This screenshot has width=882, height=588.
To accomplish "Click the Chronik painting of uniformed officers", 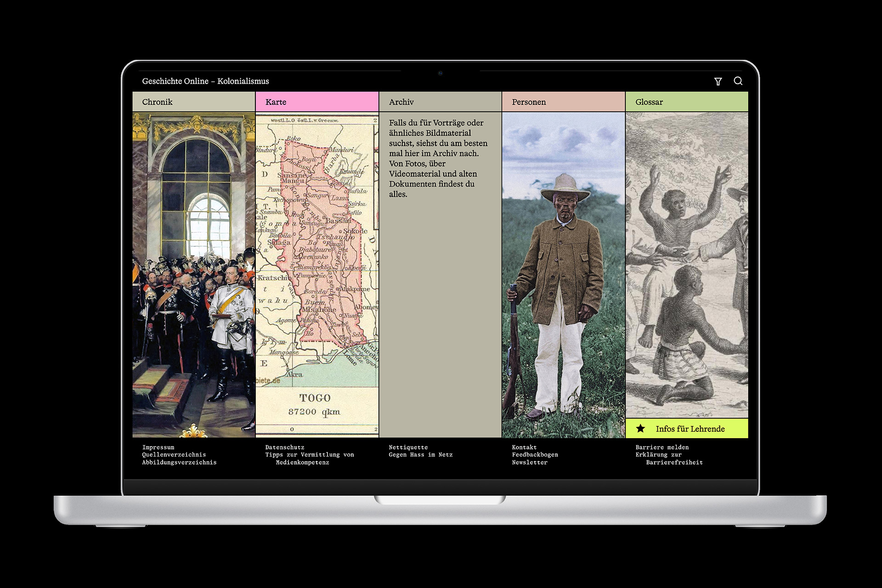I will pos(194,275).
